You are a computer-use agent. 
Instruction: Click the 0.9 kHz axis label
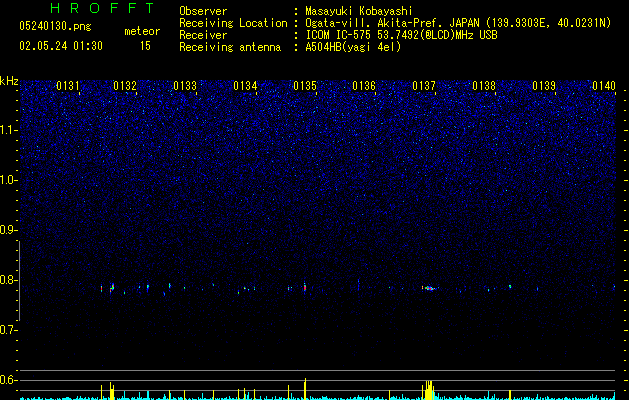(8, 230)
